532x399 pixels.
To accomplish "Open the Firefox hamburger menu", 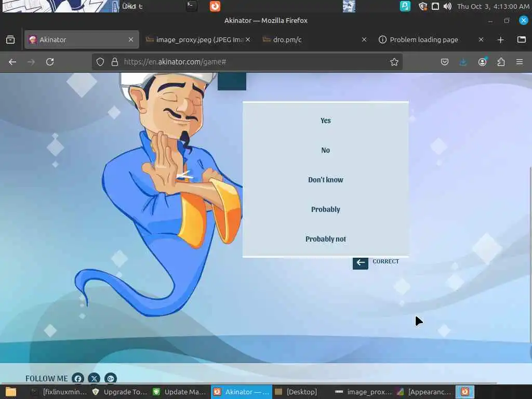I will coord(520,62).
